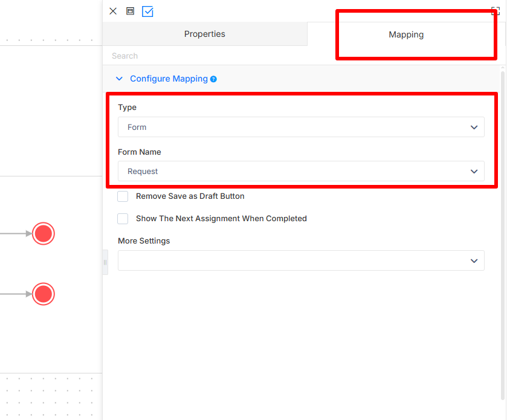The image size is (507, 420).
Task: Click the vertical scrollbar of the panel
Action: [503, 233]
